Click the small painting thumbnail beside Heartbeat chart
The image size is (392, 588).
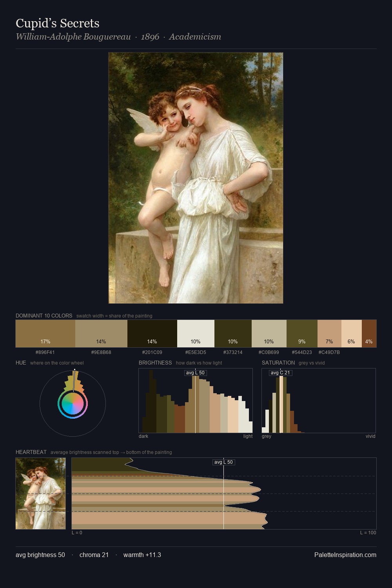point(41,494)
